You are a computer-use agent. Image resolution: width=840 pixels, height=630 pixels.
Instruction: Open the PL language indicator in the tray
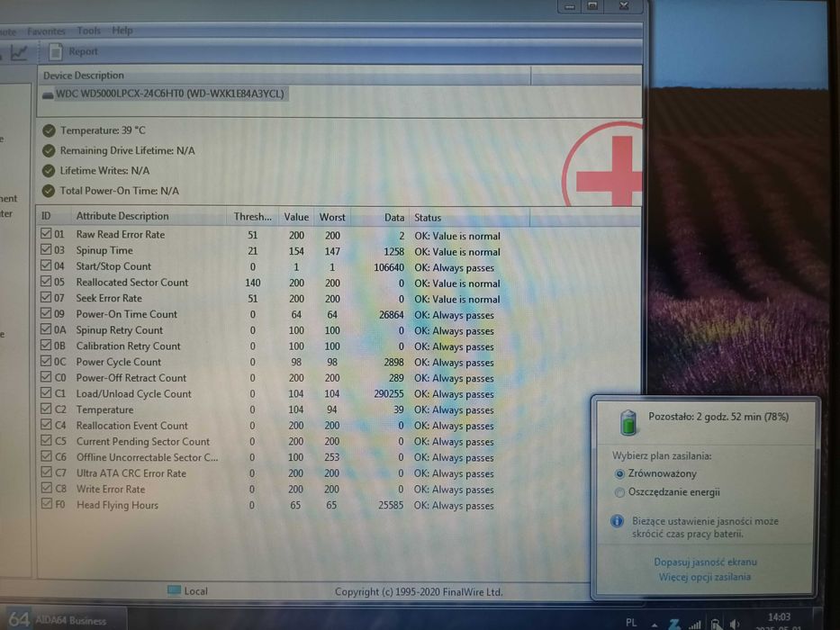(x=631, y=623)
